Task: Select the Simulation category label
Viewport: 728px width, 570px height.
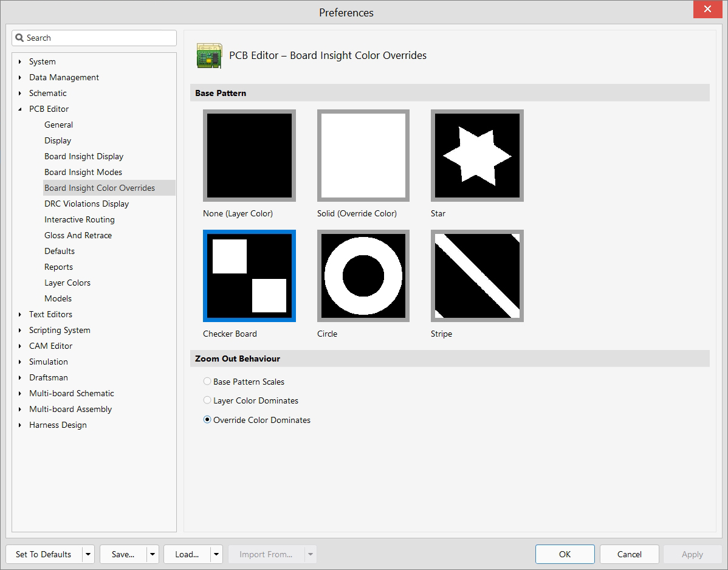Action: tap(48, 362)
